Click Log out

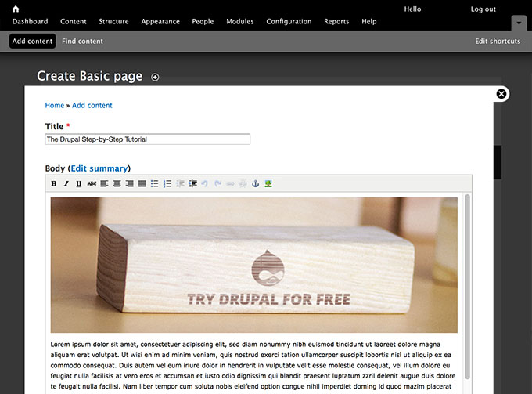(x=483, y=9)
